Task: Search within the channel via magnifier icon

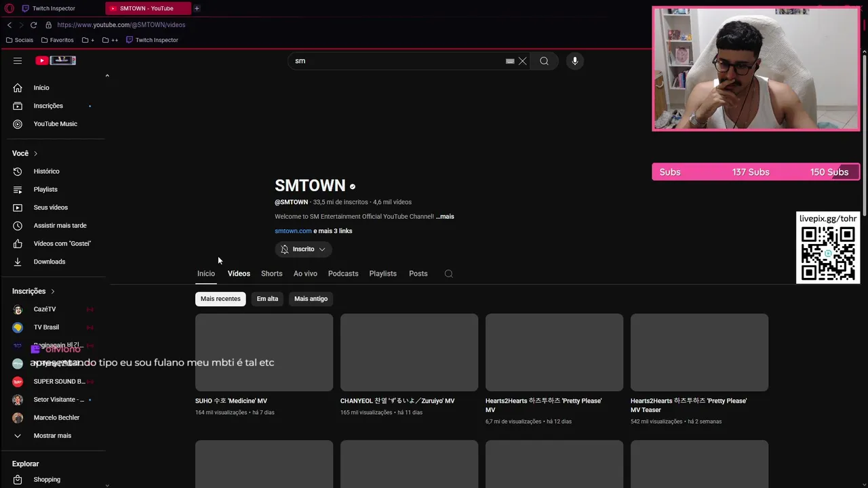Action: (x=448, y=274)
